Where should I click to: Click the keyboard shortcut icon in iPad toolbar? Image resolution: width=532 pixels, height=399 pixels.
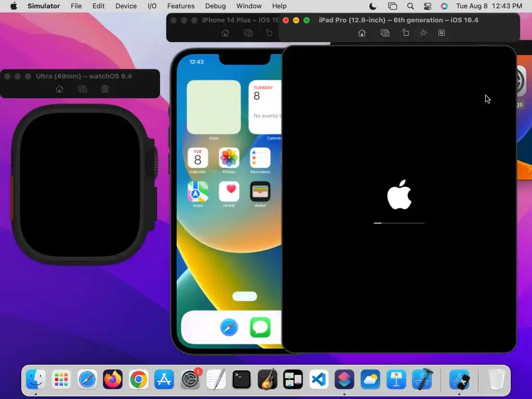click(442, 33)
